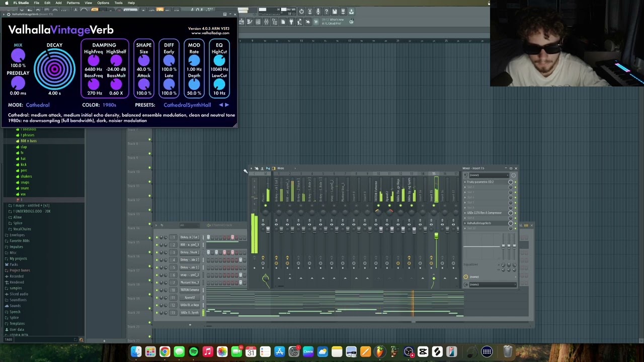Click the BassFreq knob

coord(93,84)
